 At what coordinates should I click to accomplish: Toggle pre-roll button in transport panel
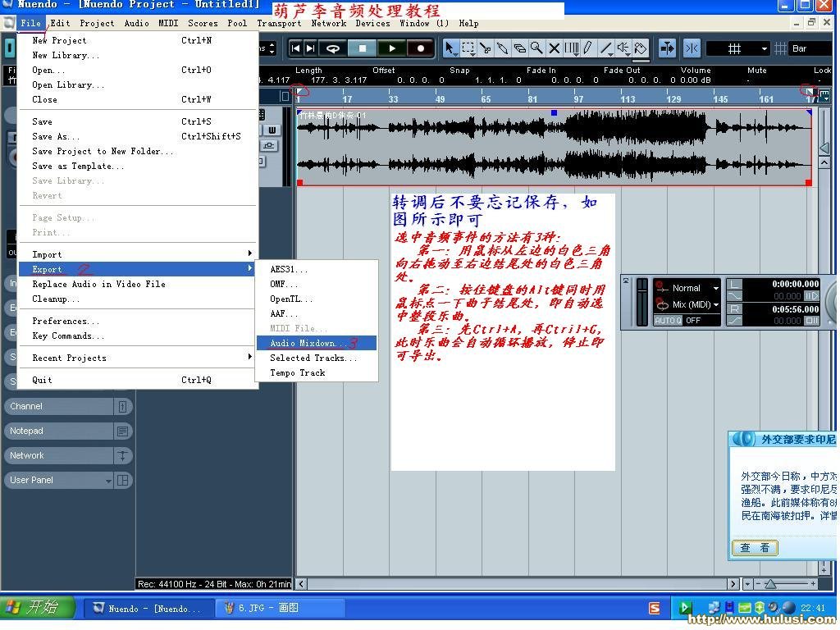pos(811,296)
